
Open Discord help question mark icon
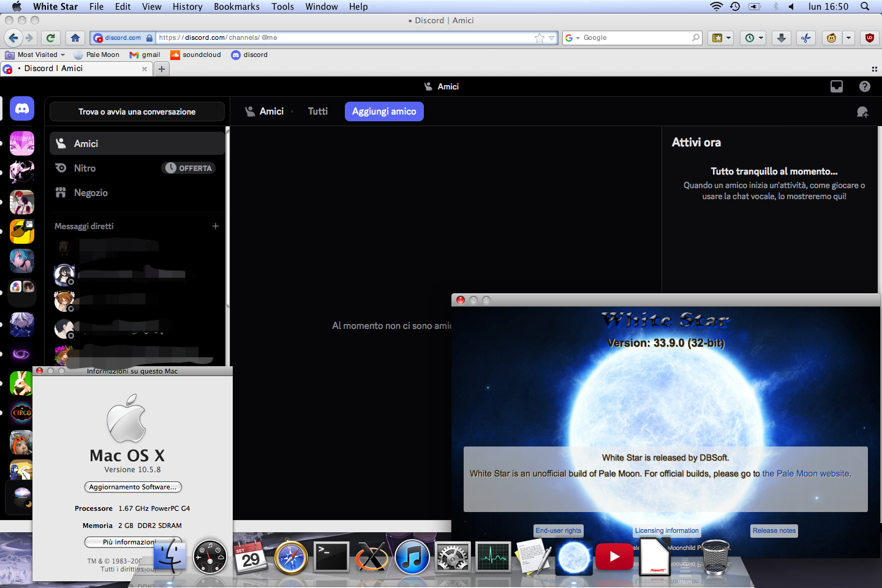click(x=865, y=86)
